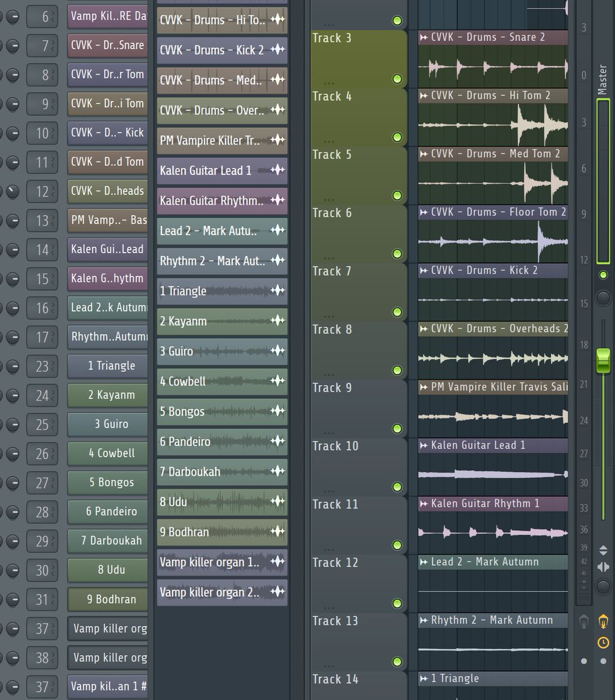This screenshot has width=615, height=700.
Task: Click the waveform icon on the 1 Triangle clip
Action: pyautogui.click(x=279, y=291)
